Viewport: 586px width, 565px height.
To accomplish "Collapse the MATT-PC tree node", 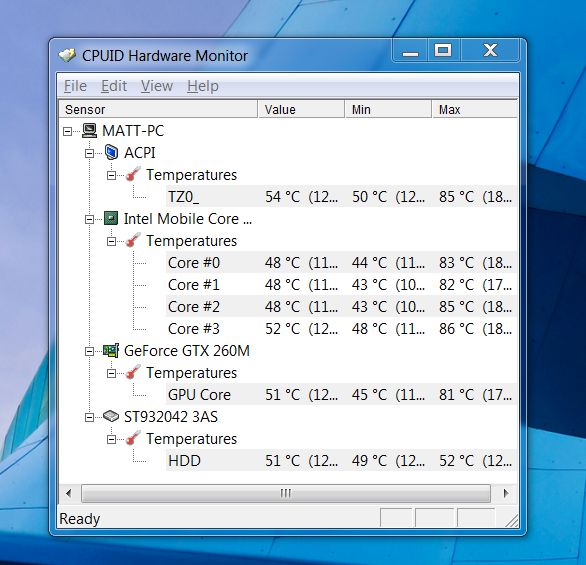I will [67, 131].
